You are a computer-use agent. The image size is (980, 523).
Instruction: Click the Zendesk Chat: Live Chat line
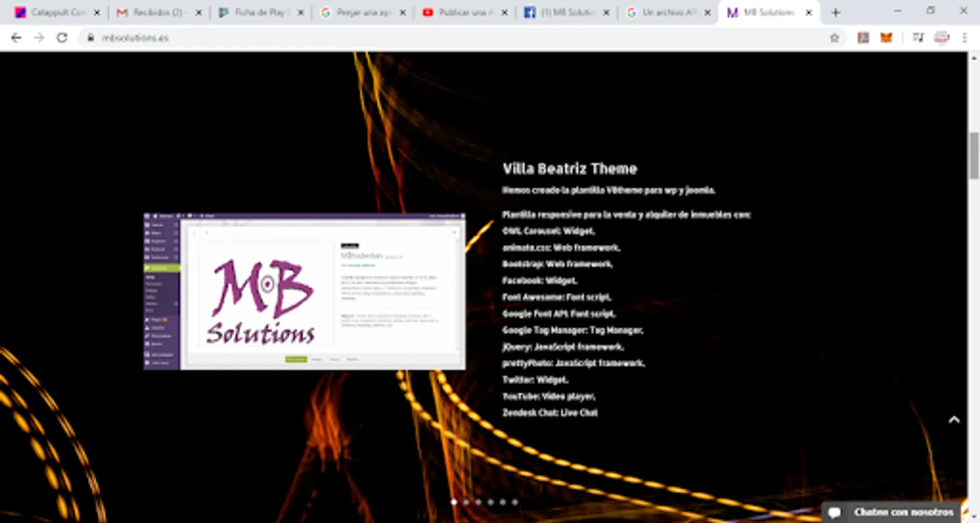(x=550, y=413)
